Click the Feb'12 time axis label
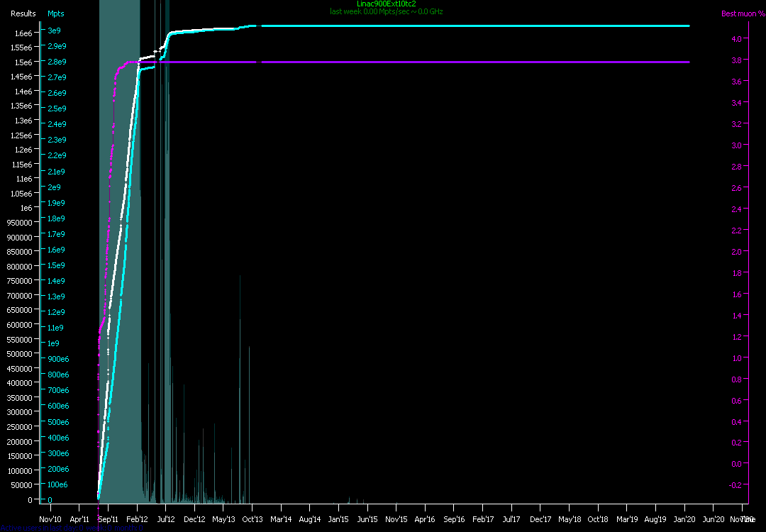 [137, 519]
